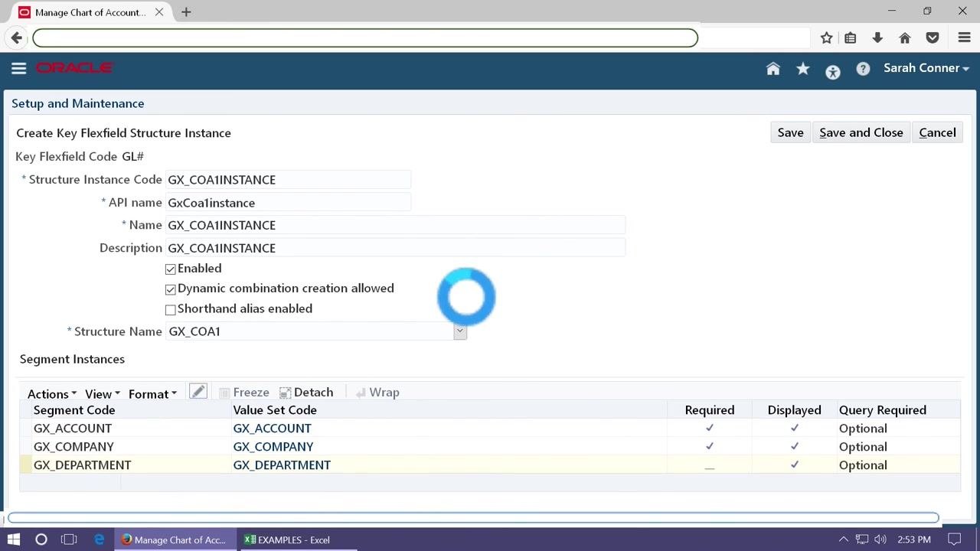Open the Sarah Conner user menu
This screenshot has height=551, width=980.
click(x=926, y=68)
